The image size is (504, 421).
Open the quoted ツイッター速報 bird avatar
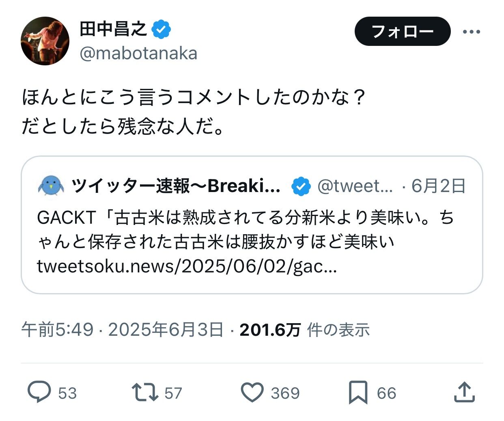coord(51,186)
